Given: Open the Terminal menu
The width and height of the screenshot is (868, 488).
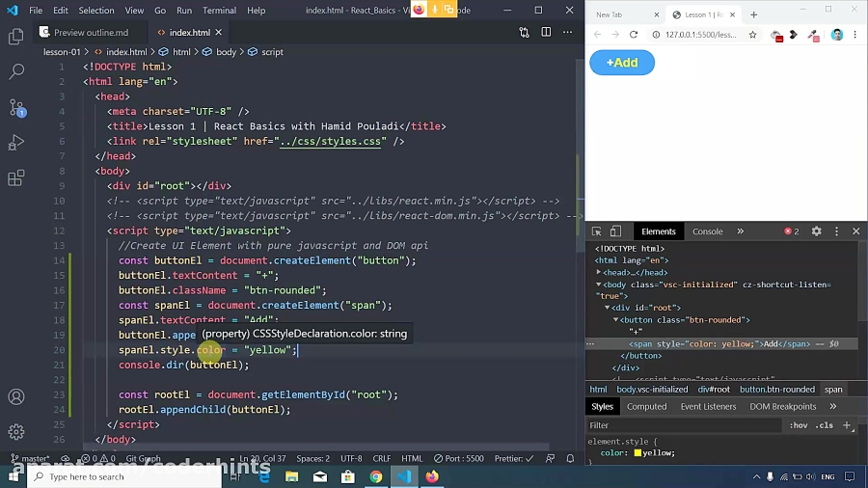Looking at the screenshot, I should point(219,11).
